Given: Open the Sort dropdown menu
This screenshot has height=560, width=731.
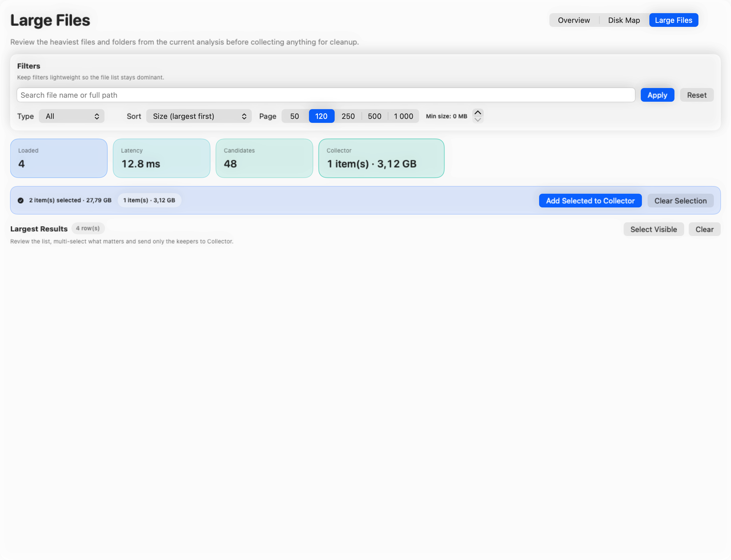Looking at the screenshot, I should pyautogui.click(x=199, y=116).
